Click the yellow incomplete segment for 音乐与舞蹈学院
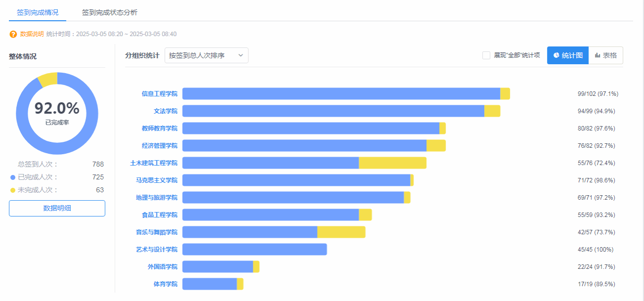The image size is (644, 301). pos(341,232)
